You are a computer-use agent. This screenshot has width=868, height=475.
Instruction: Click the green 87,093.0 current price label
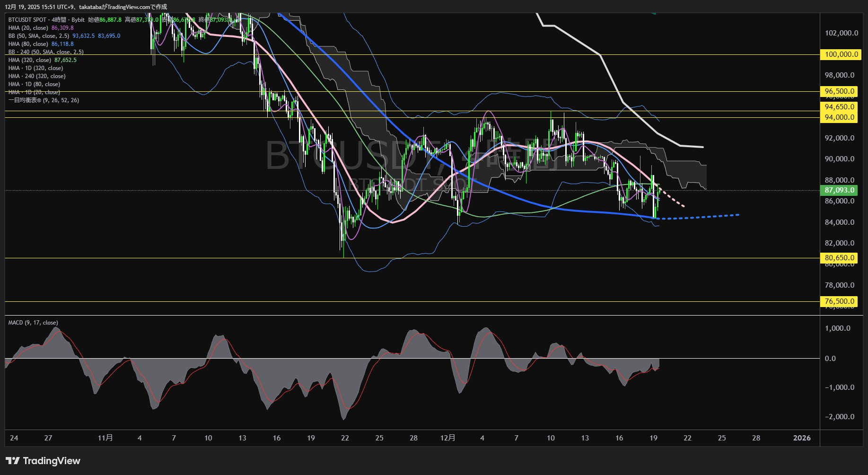click(839, 190)
